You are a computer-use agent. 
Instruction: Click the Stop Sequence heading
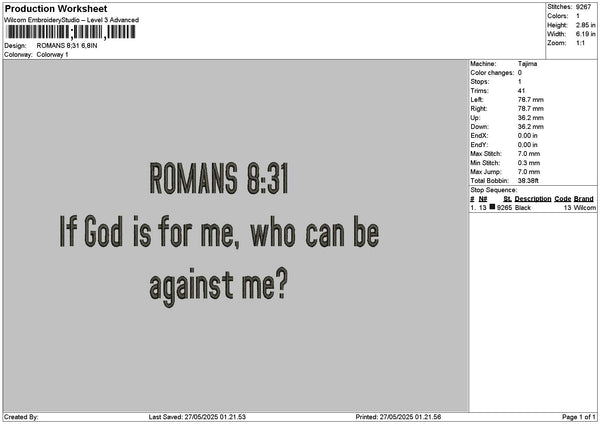coord(494,190)
